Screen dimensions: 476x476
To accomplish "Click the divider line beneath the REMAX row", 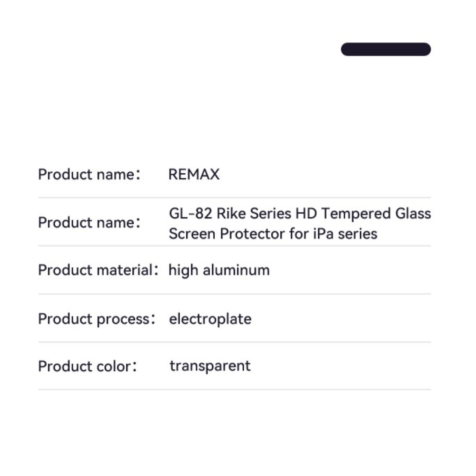I will tap(234, 198).
